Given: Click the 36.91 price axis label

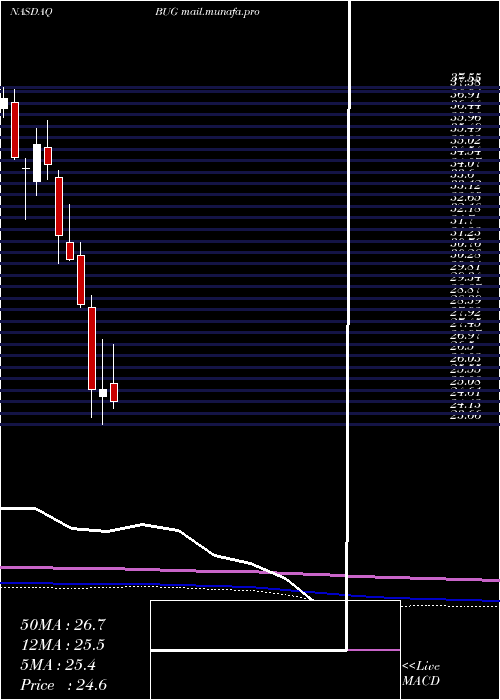Looking at the screenshot, I should tap(465, 94).
